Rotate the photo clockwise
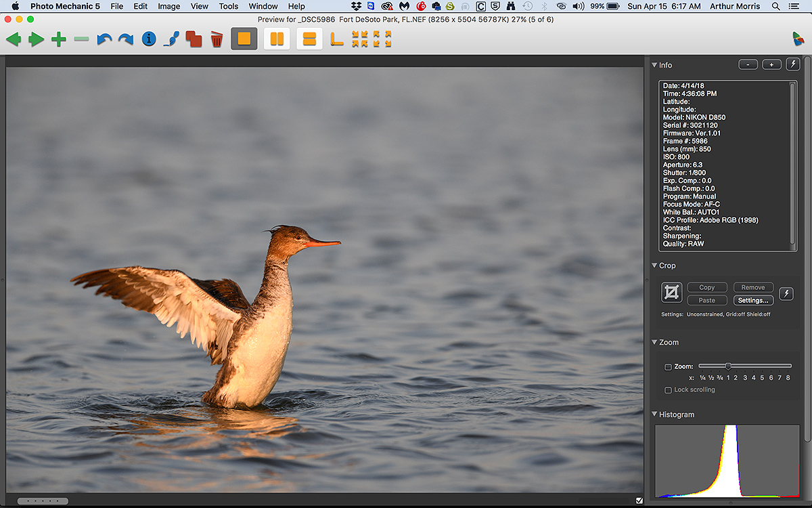This screenshot has width=812, height=508. (127, 39)
